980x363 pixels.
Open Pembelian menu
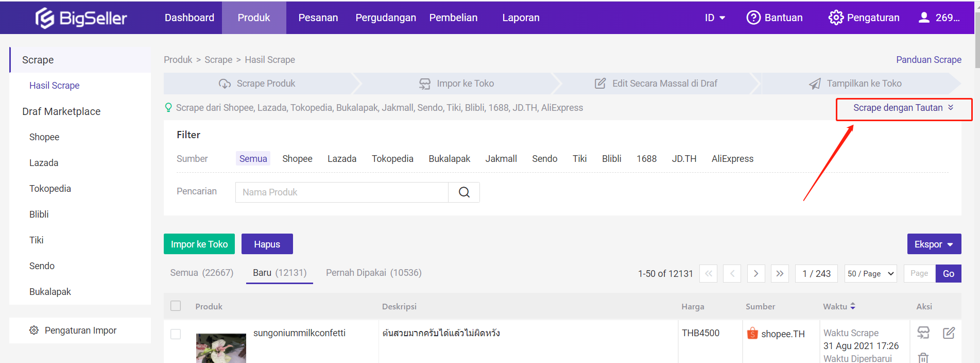tap(453, 18)
